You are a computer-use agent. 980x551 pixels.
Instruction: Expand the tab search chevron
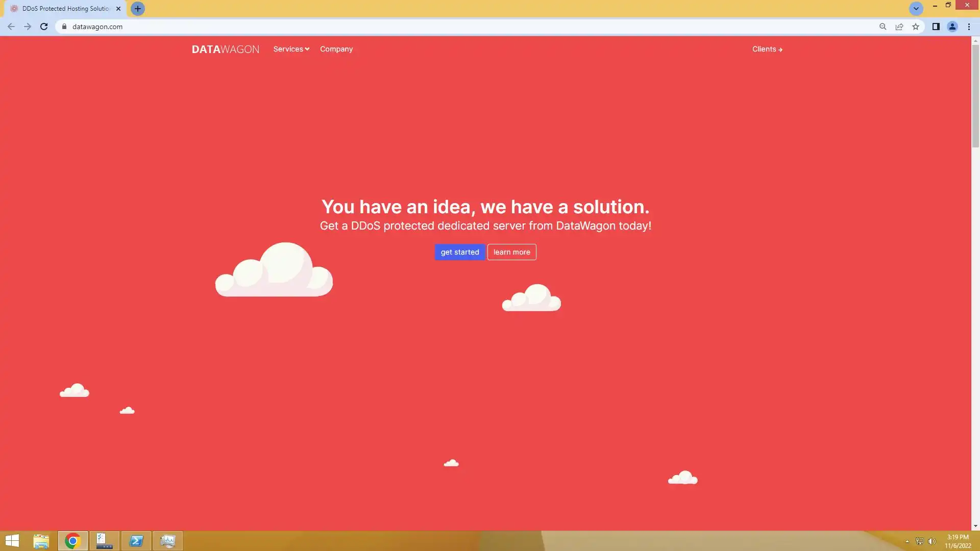(x=916, y=9)
